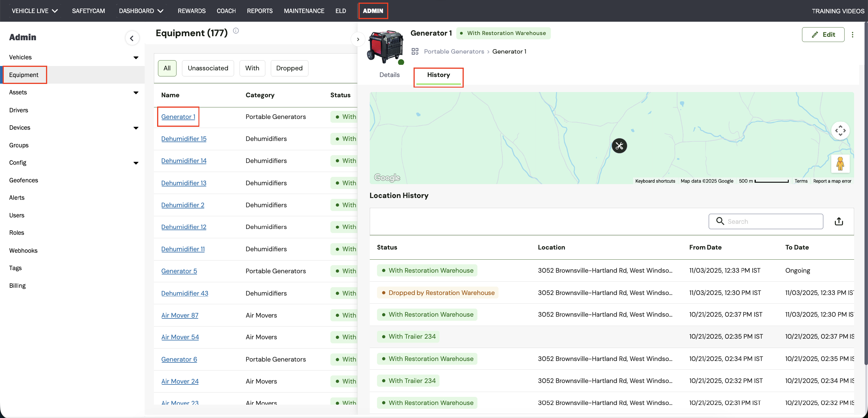This screenshot has width=868, height=418.
Task: Switch to the Details tab
Action: coord(389,75)
